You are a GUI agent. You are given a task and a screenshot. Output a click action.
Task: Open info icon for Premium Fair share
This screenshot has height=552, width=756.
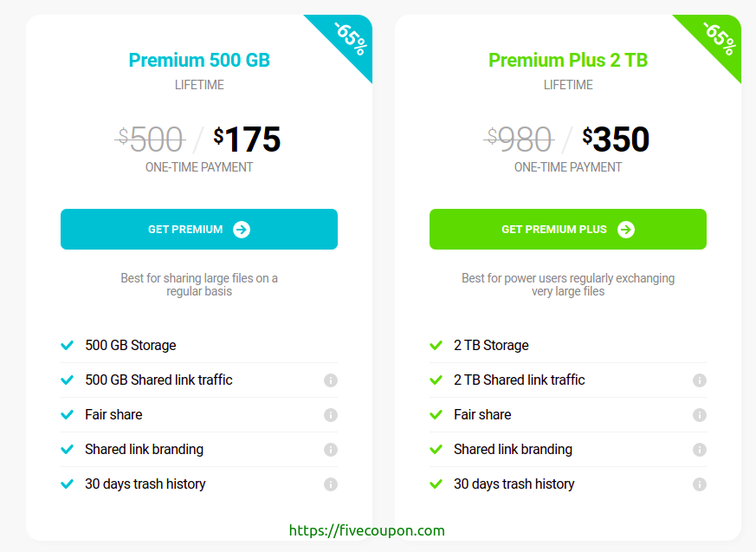click(x=331, y=415)
